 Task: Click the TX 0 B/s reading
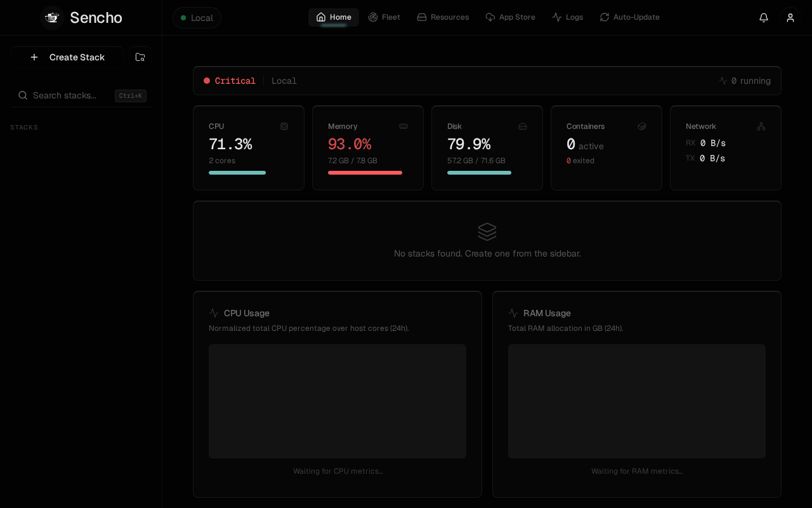(x=705, y=158)
